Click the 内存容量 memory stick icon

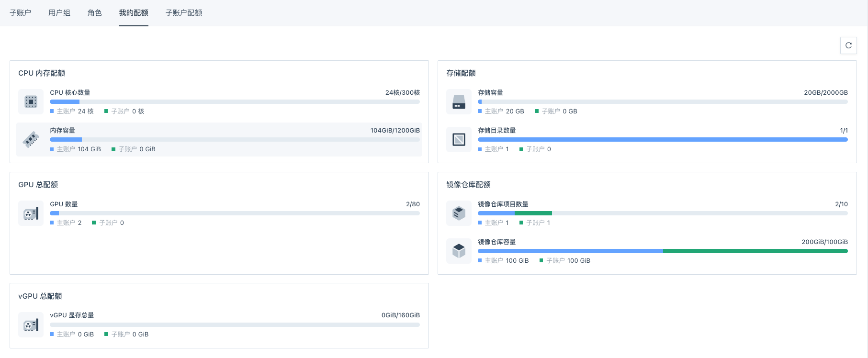pos(31,139)
